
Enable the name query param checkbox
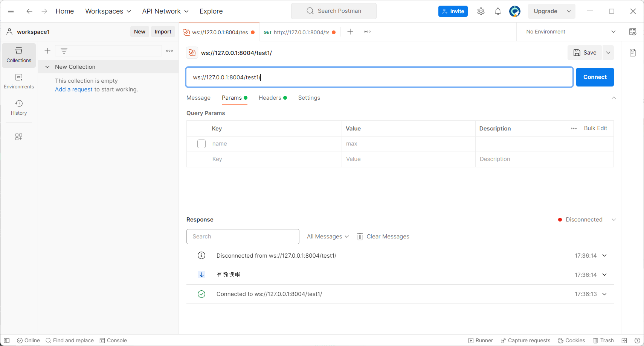(201, 144)
